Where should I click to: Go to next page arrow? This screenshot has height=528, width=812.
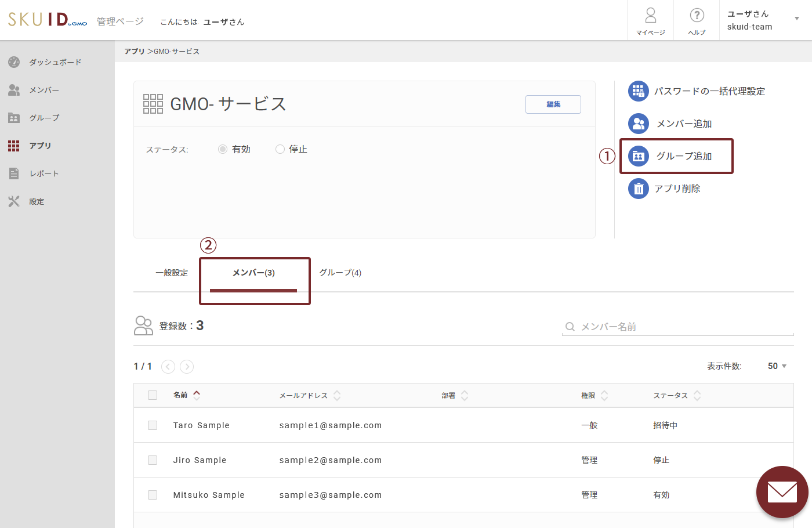[x=187, y=367]
